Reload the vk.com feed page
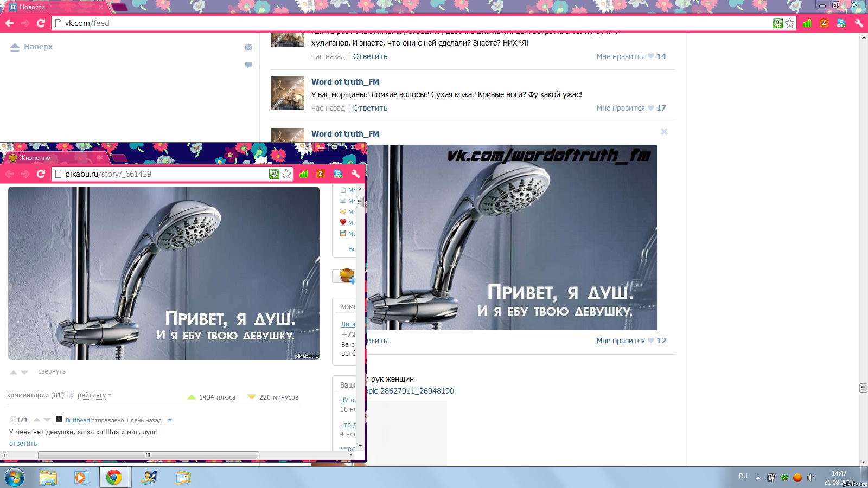 (41, 23)
